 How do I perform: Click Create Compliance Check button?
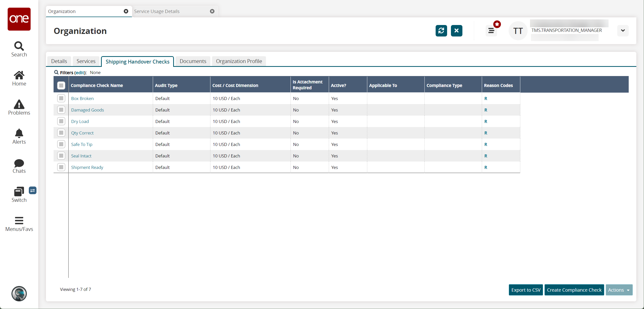point(574,290)
